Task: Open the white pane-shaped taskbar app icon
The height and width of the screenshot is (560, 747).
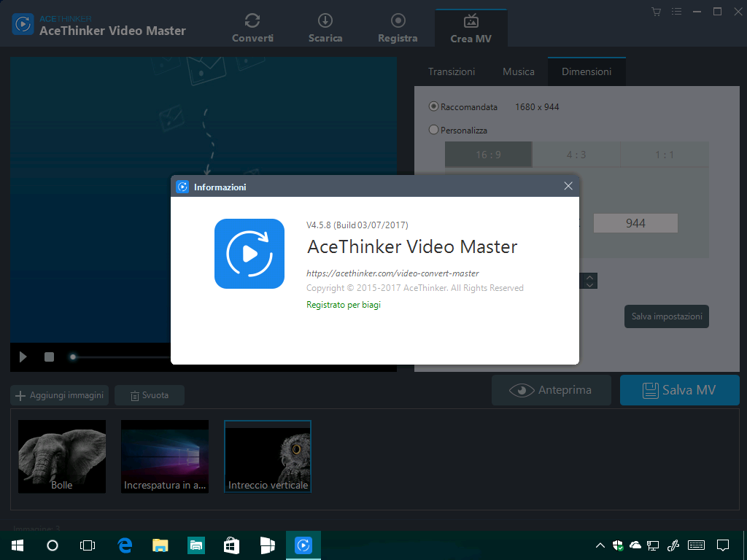Action: click(267, 545)
